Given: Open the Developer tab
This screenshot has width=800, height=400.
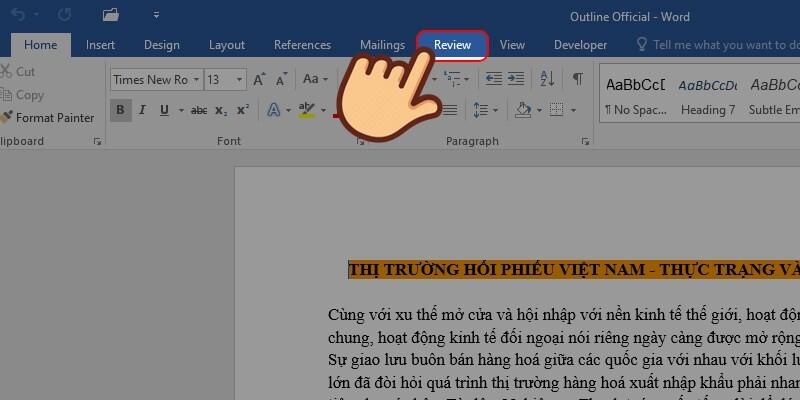Looking at the screenshot, I should [x=581, y=45].
